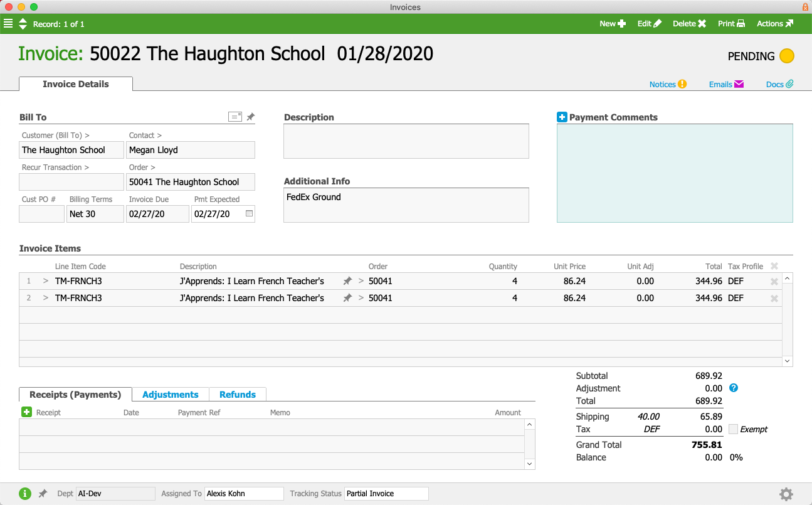Click the empty Recur Transaction field
Viewport: 812px width, 505px height.
71,182
